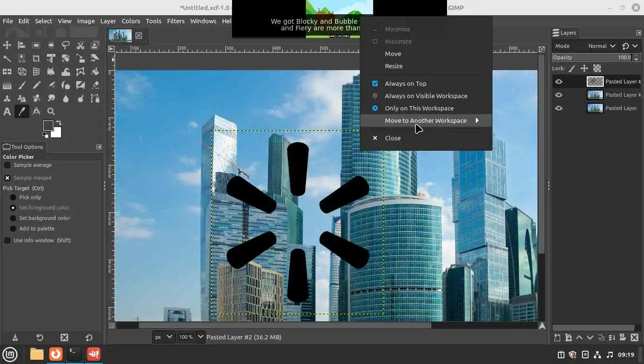The image size is (644, 364).
Task: Open the layer Mode Normal dropdown
Action: point(585,46)
